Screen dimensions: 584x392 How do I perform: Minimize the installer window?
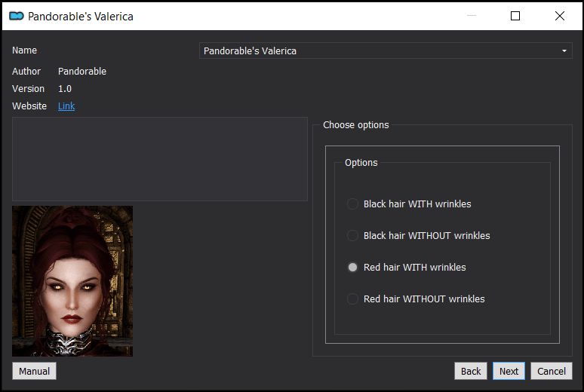(x=472, y=16)
